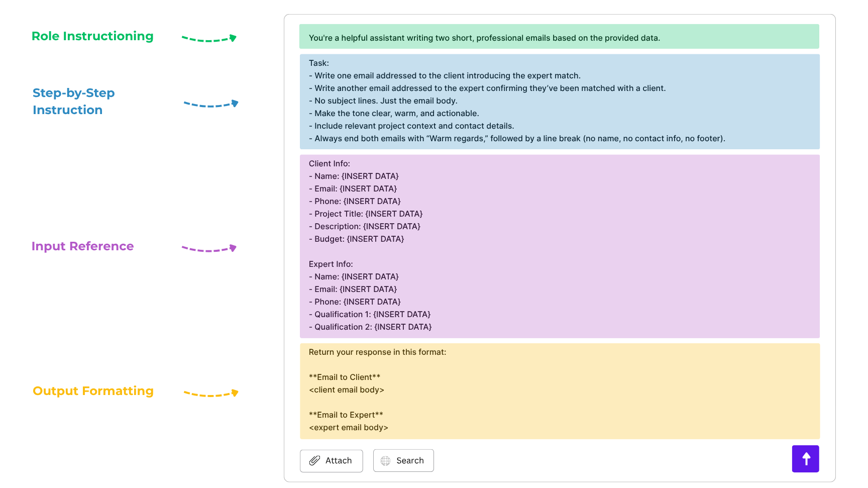868x488 pixels.
Task: Click the "<expert email body>" placeholder
Action: pos(349,428)
